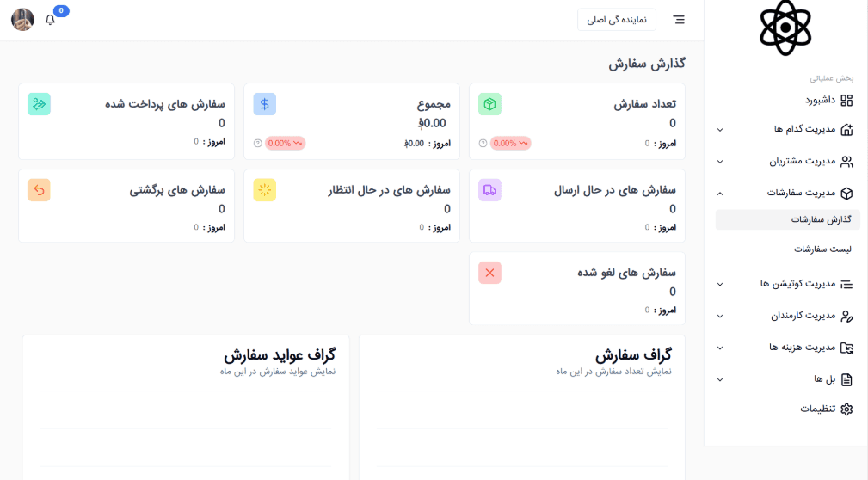The image size is (868, 480).
Task: Click the purple truck icon on در حال ارسال card
Action: [x=489, y=190]
